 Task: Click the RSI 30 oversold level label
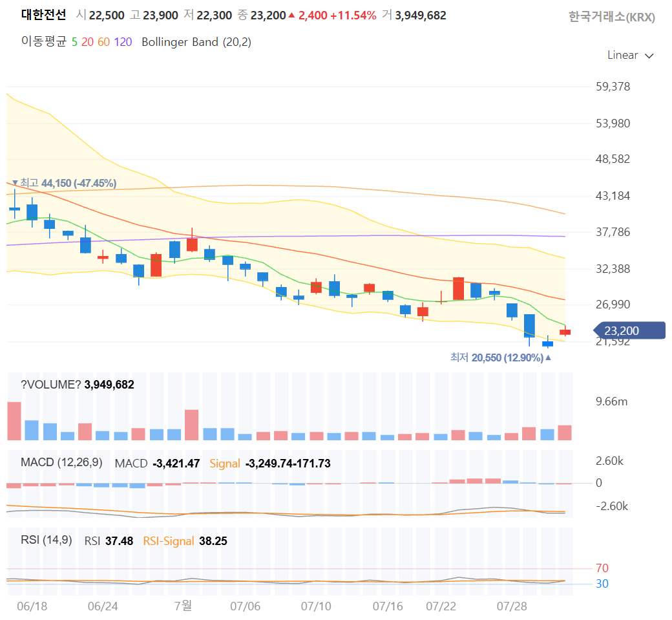tap(602, 584)
